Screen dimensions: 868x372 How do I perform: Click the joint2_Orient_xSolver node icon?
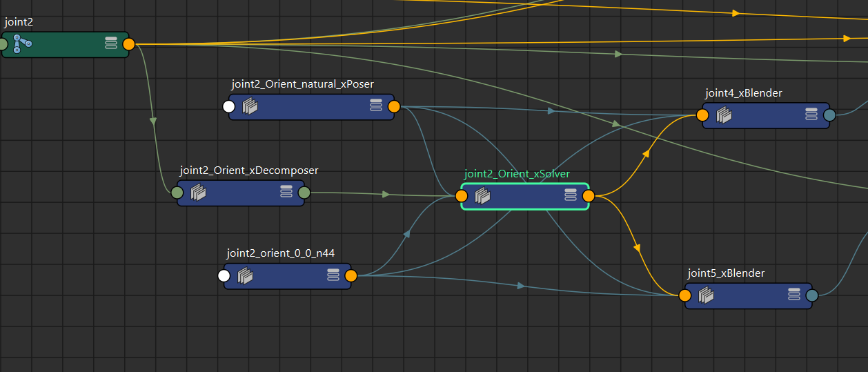(482, 196)
